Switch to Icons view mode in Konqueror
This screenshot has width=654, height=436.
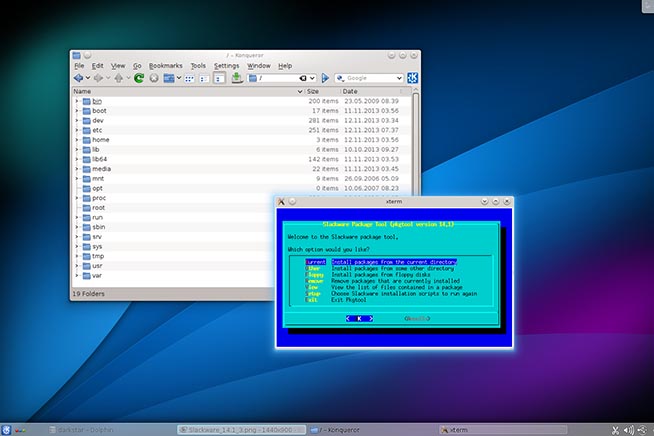(x=190, y=78)
